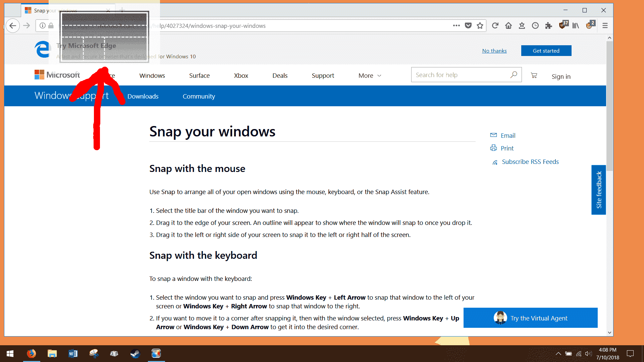The image size is (644, 362).
Task: Open the Site feedback tab
Action: coord(599,190)
